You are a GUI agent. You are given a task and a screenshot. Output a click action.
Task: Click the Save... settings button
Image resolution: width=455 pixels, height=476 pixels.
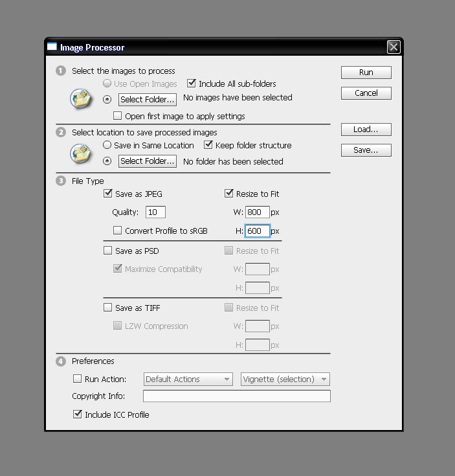pyautogui.click(x=366, y=150)
